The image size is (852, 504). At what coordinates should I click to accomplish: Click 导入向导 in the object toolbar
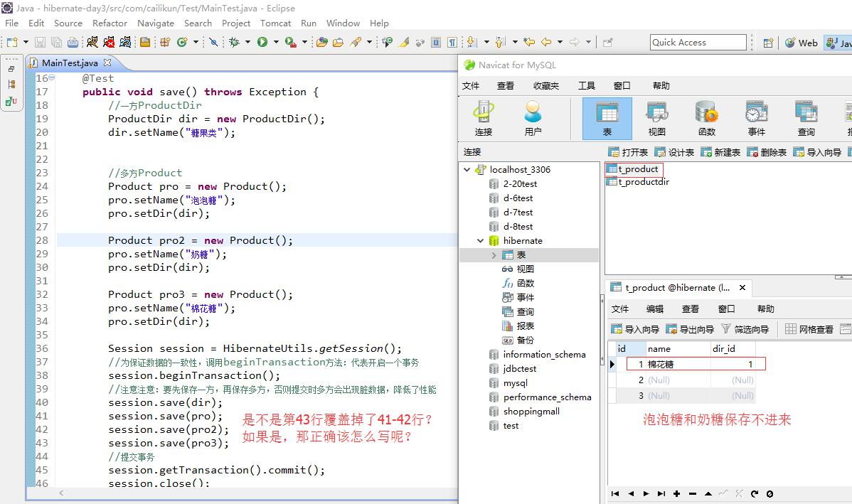[817, 152]
